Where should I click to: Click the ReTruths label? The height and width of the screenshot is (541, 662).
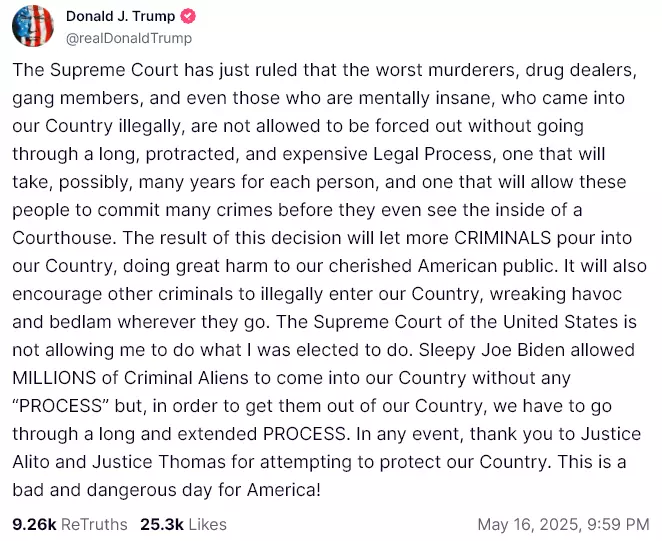(94, 524)
